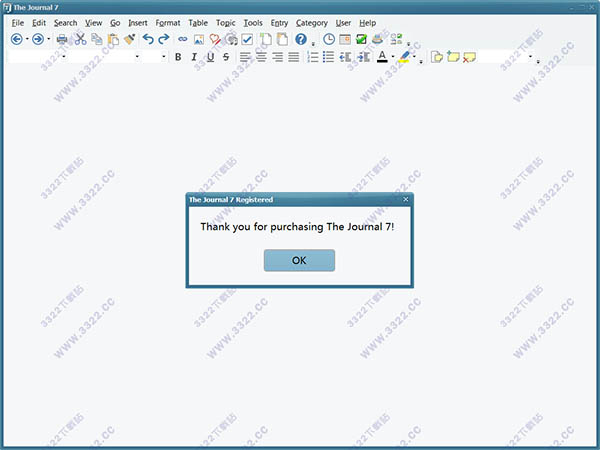The width and height of the screenshot is (600, 450).
Task: Click the spell check checkmark icon
Action: coord(247,39)
